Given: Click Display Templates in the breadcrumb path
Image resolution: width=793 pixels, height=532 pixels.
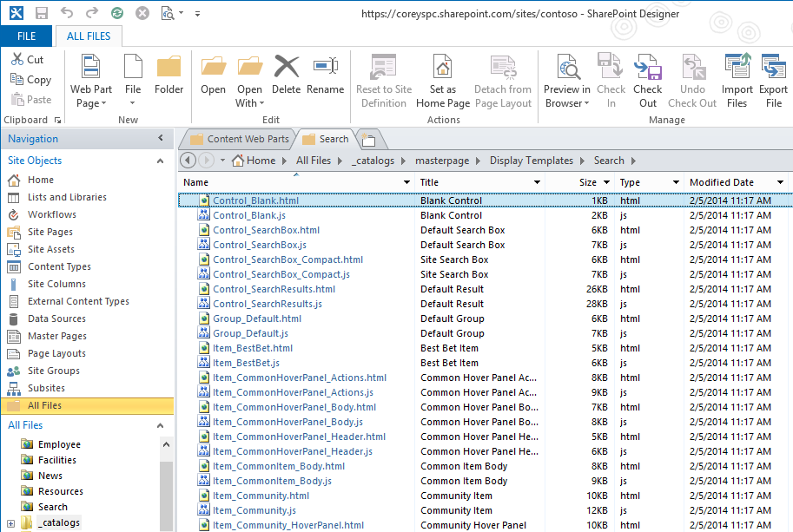Looking at the screenshot, I should tap(531, 161).
